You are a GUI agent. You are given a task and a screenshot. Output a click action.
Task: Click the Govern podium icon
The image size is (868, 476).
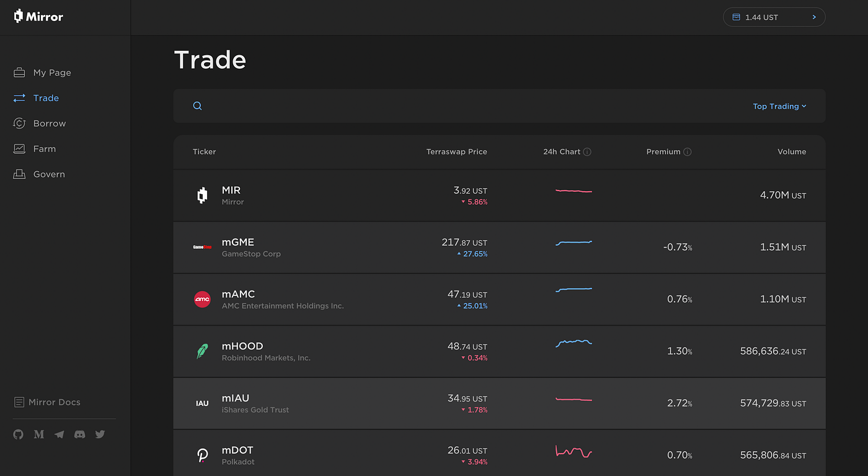point(19,174)
